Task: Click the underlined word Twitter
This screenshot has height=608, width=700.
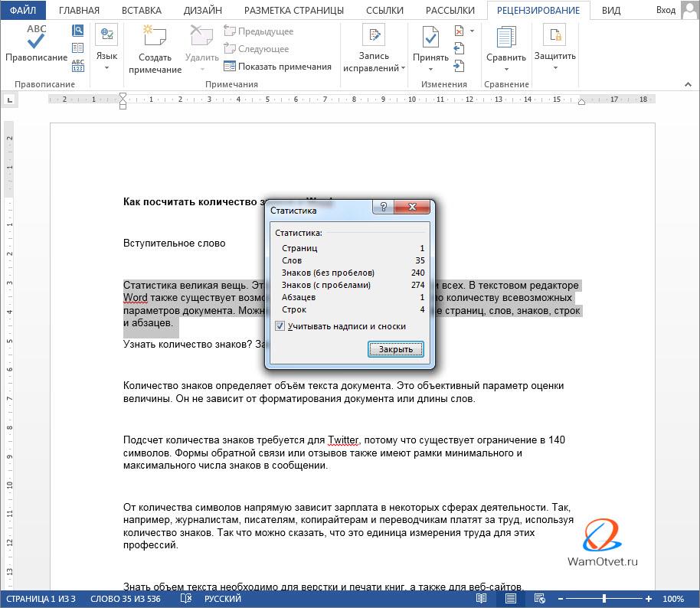Action: coord(343,440)
